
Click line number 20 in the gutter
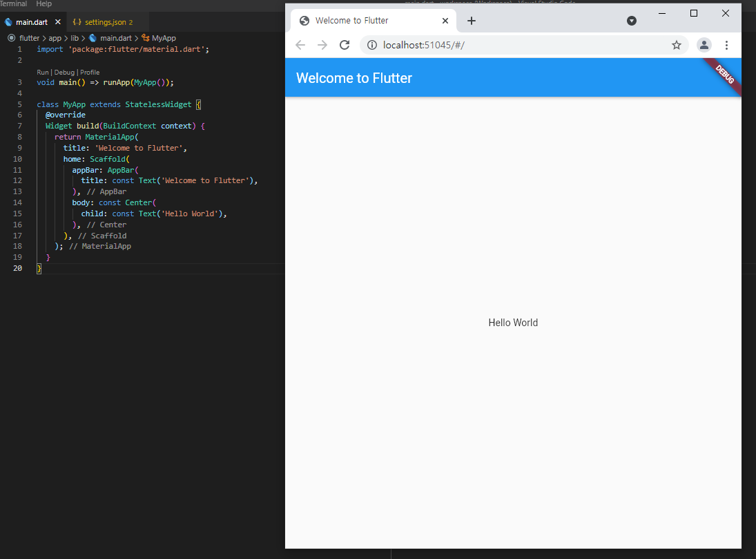click(x=18, y=268)
